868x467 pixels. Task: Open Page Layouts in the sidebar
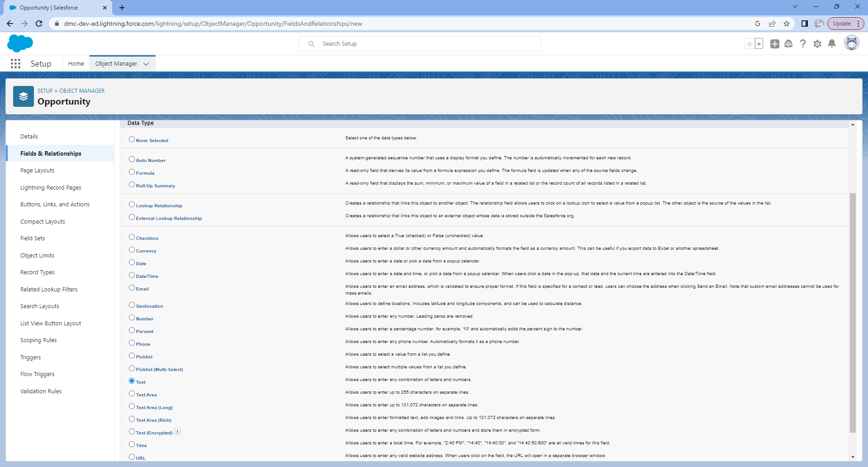click(x=37, y=171)
